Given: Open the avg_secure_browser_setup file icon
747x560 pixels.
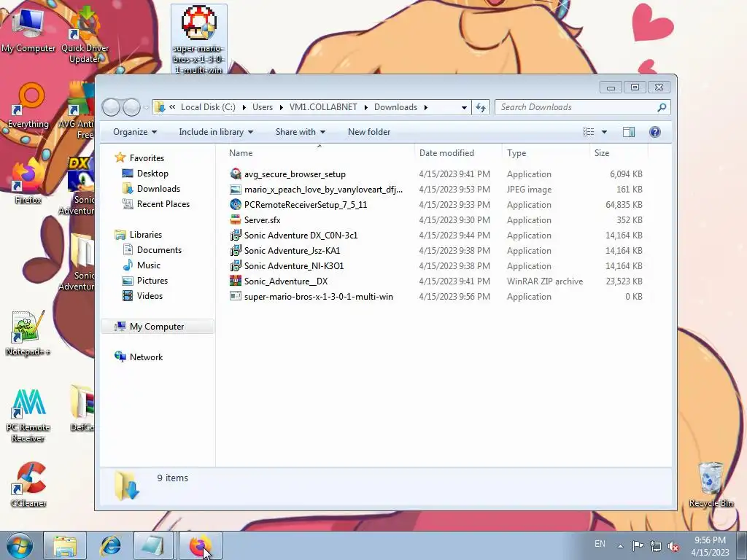Looking at the screenshot, I should tap(236, 174).
